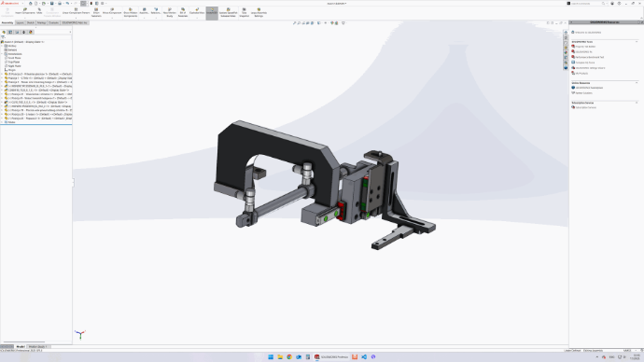Open Linear Component Pattern tool
This screenshot has height=362, width=644.
(76, 11)
